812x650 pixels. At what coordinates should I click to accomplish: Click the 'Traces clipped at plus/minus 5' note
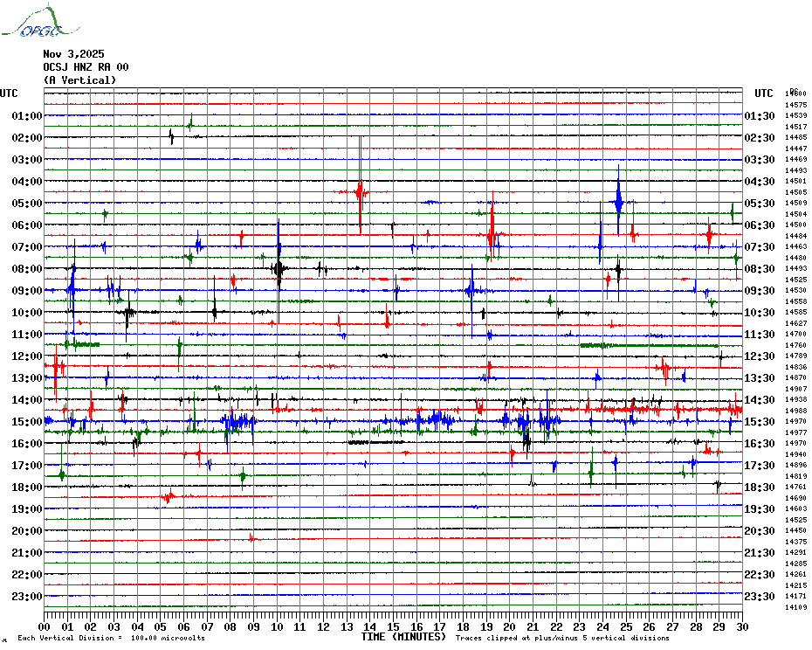pyautogui.click(x=562, y=638)
